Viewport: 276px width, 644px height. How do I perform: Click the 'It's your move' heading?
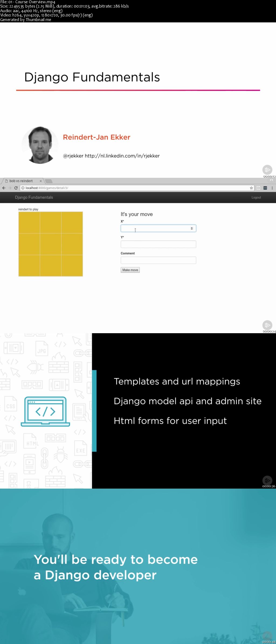(137, 214)
